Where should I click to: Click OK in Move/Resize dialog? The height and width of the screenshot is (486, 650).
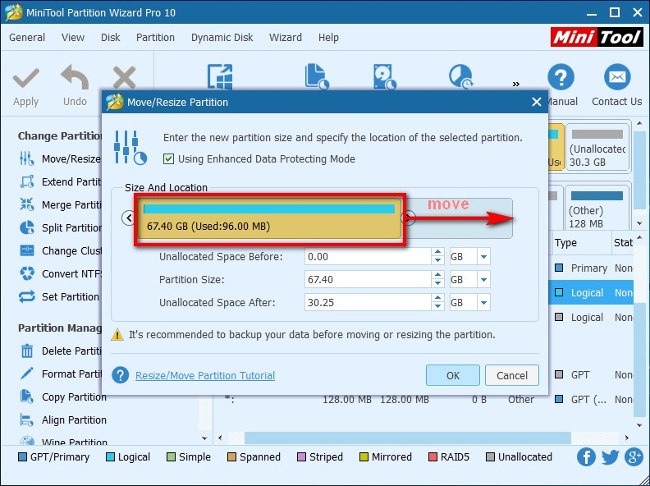(453, 375)
